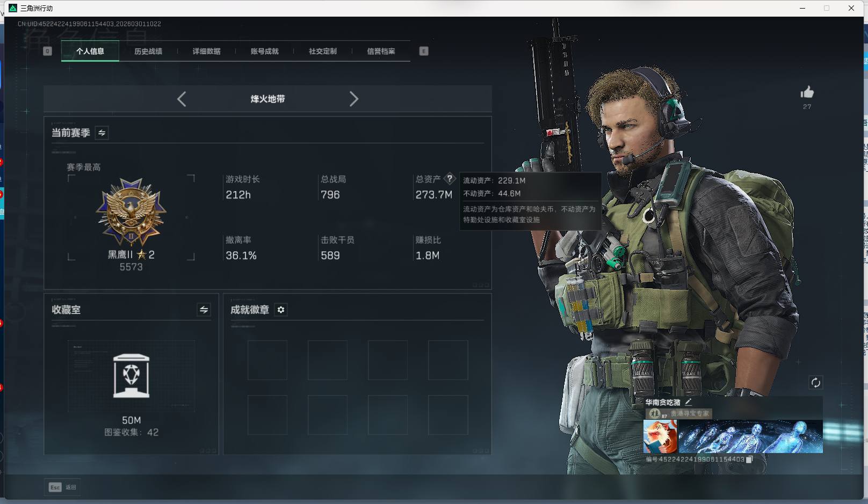The image size is (868, 504).
Task: Close the 三角洲行动 window
Action: click(x=851, y=8)
